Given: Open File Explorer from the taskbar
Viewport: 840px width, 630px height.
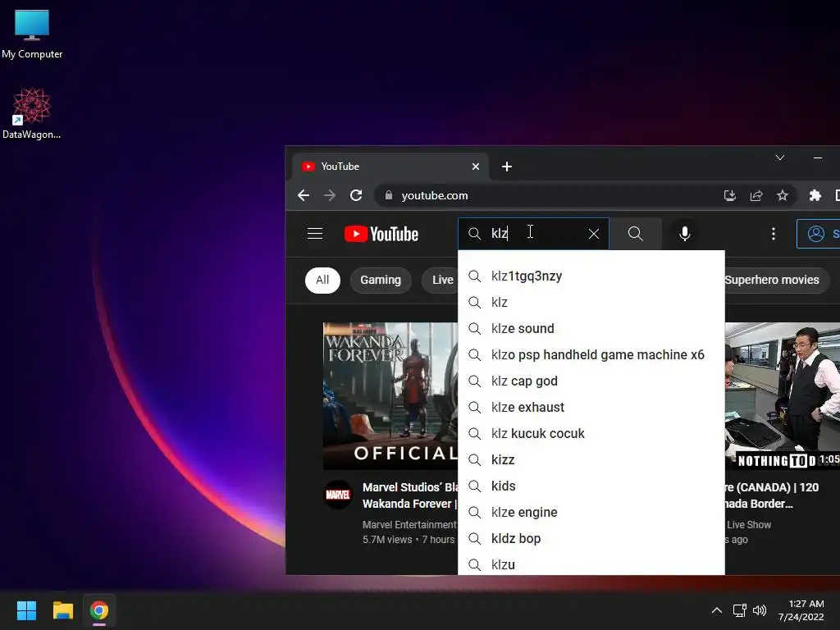Looking at the screenshot, I should point(62,610).
